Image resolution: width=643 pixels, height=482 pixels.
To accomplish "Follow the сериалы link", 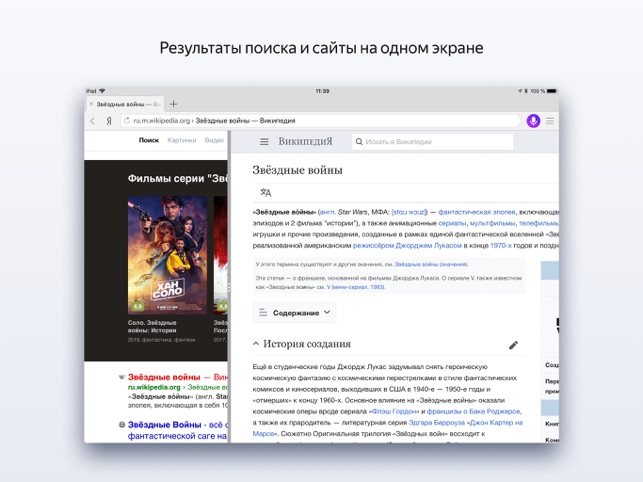I will click(x=452, y=223).
